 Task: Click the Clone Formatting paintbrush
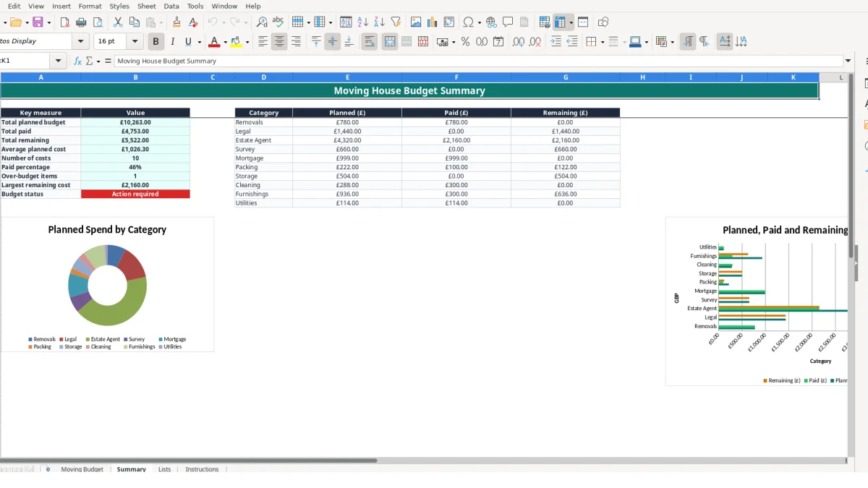point(176,22)
